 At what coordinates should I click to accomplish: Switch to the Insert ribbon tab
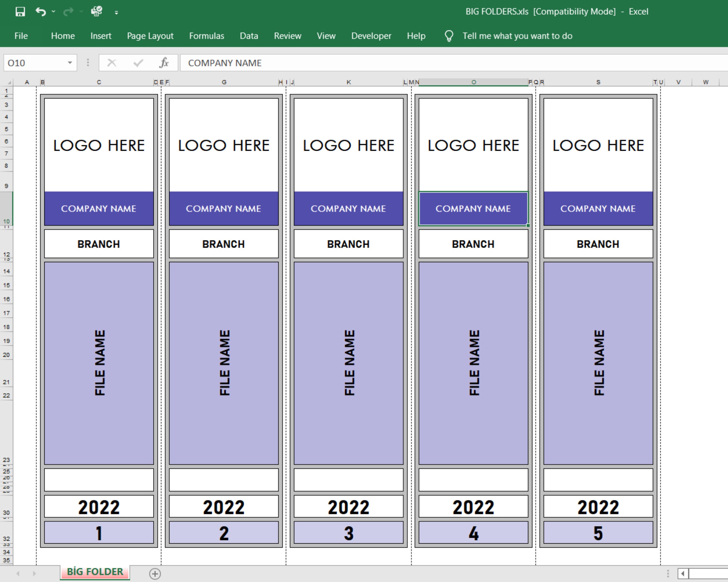(101, 36)
